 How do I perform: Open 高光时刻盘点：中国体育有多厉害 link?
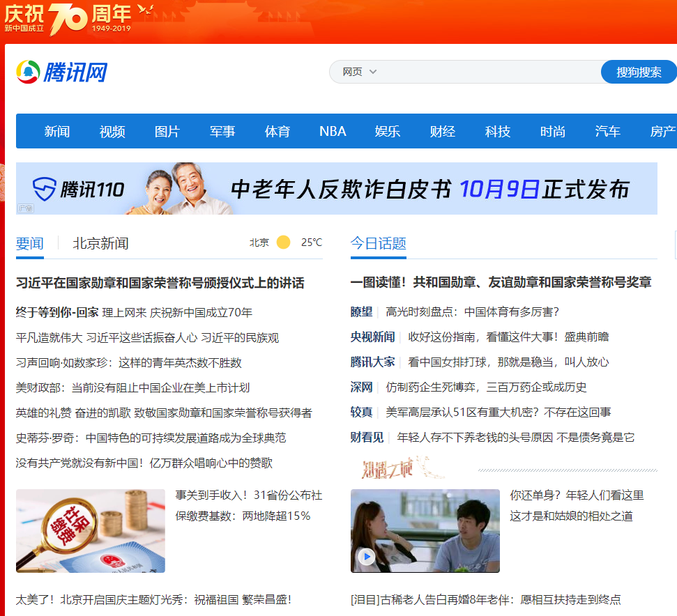point(472,312)
